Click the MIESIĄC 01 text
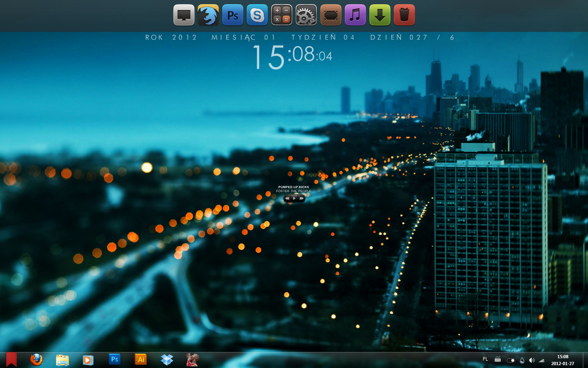Screen dimensions: 588x368 point(244,37)
